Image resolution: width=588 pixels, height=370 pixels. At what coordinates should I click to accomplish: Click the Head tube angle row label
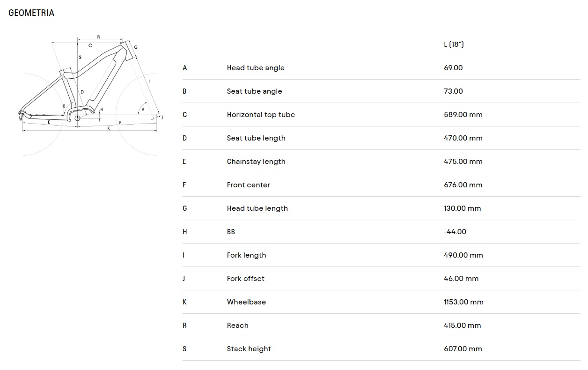(256, 68)
